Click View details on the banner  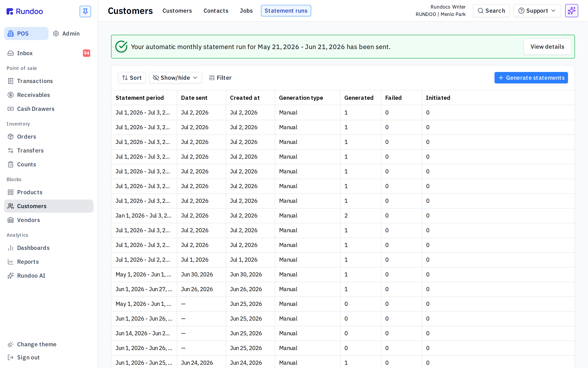pos(547,47)
